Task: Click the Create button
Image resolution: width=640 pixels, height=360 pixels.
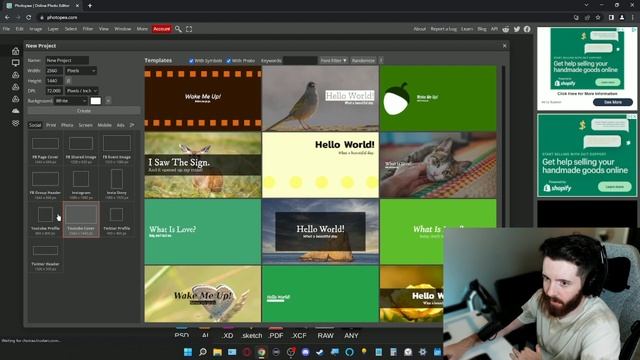Action: 84,111
